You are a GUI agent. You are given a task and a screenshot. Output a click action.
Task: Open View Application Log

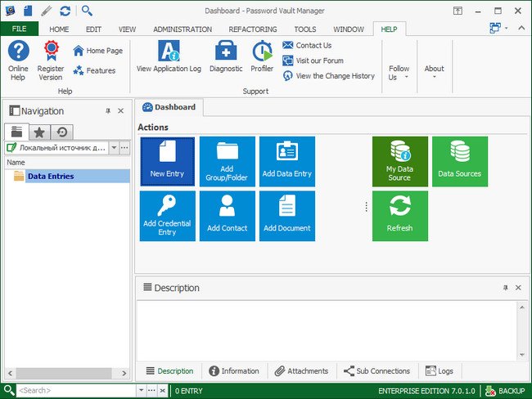point(169,56)
